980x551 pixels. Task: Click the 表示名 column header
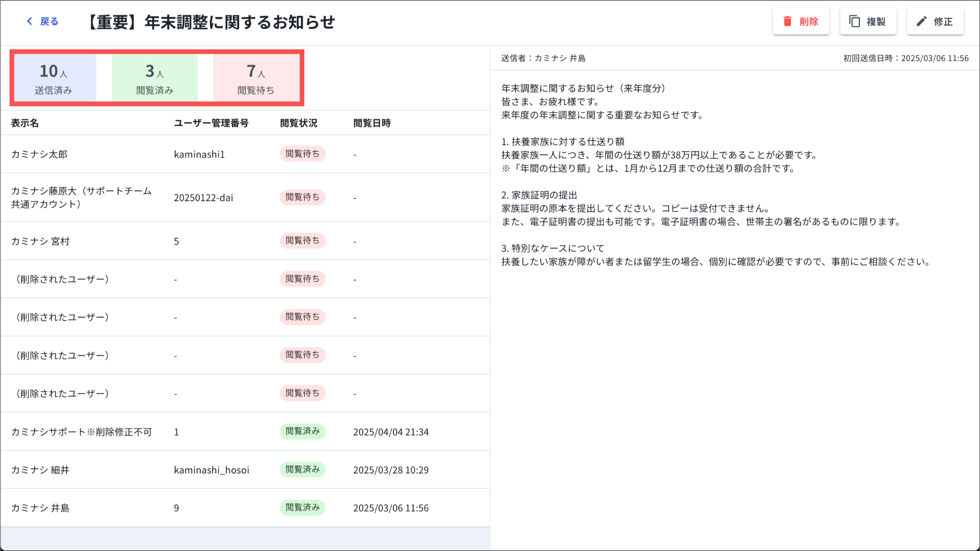click(x=25, y=123)
